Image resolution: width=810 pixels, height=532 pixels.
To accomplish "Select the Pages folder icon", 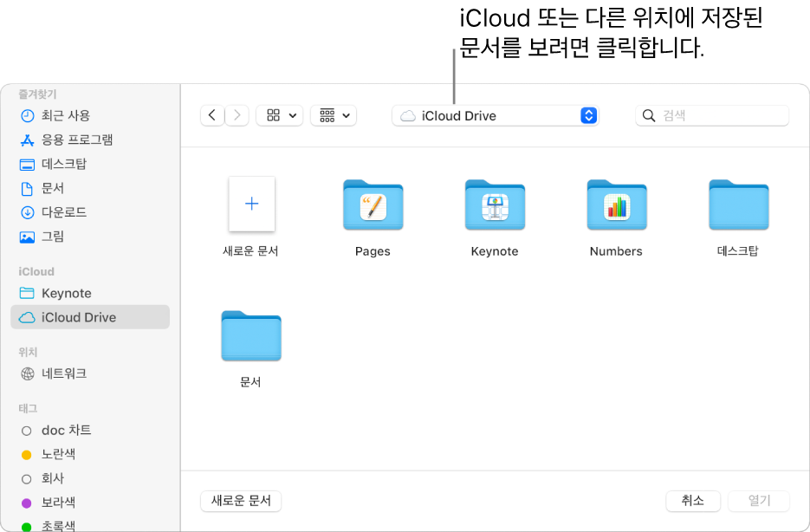I will click(x=373, y=204).
